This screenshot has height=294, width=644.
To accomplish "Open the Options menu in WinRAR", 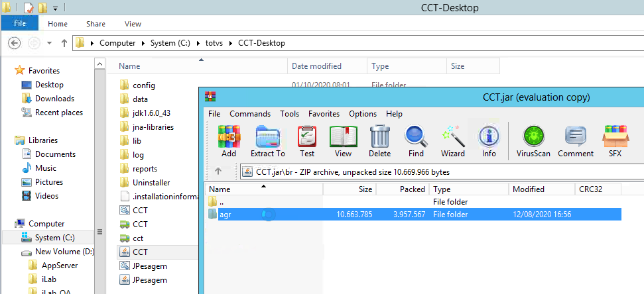I will (x=363, y=114).
